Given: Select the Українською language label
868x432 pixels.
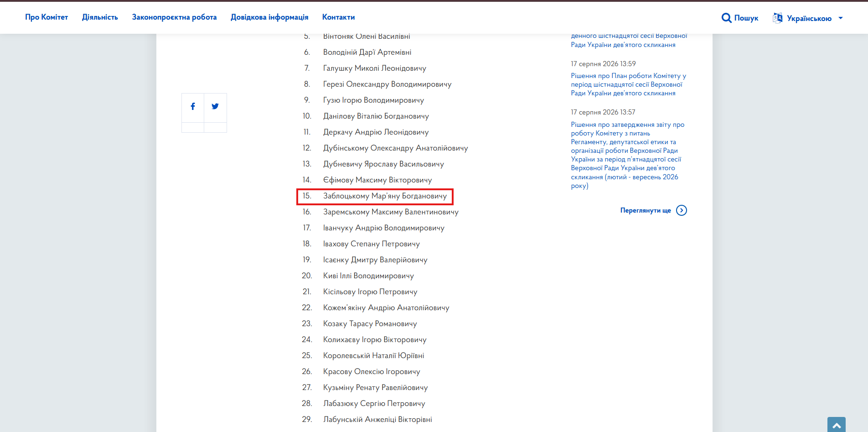Looking at the screenshot, I should tap(809, 18).
